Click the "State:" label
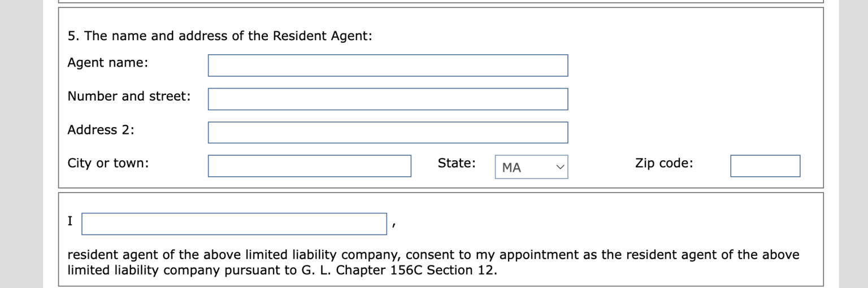 (x=456, y=163)
